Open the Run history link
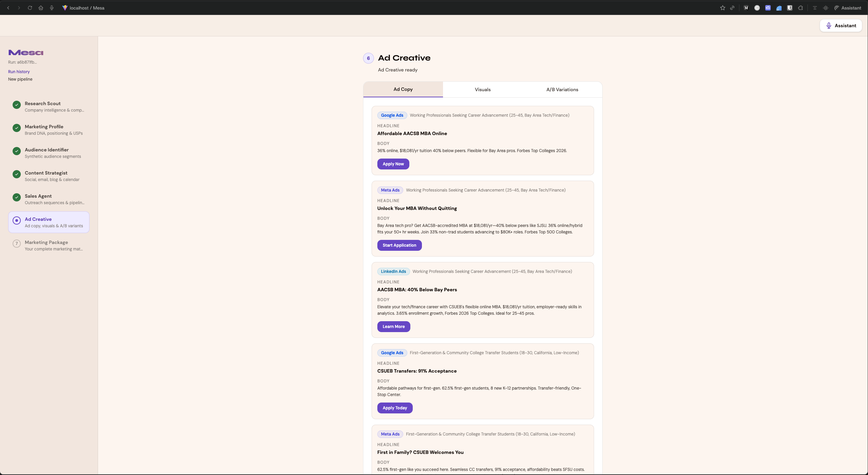 click(x=19, y=72)
